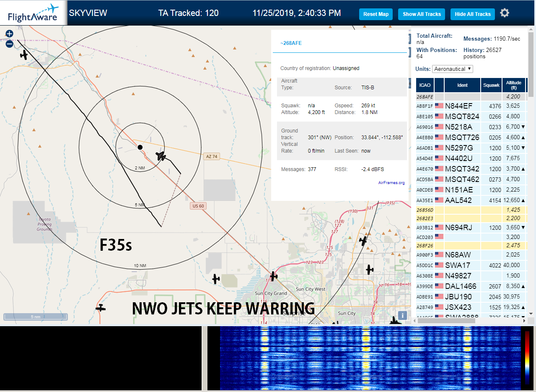The width and height of the screenshot is (536, 392).
Task: Zoom out with the map minus button
Action: click(9, 44)
